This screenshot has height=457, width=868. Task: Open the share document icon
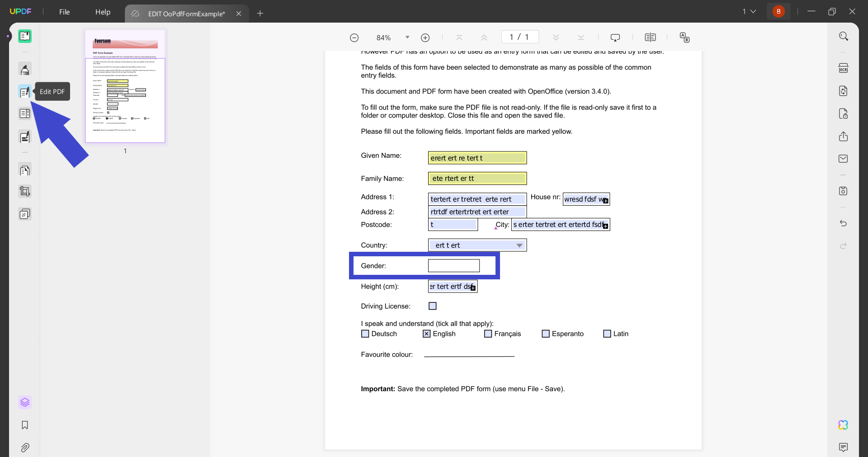point(844,137)
